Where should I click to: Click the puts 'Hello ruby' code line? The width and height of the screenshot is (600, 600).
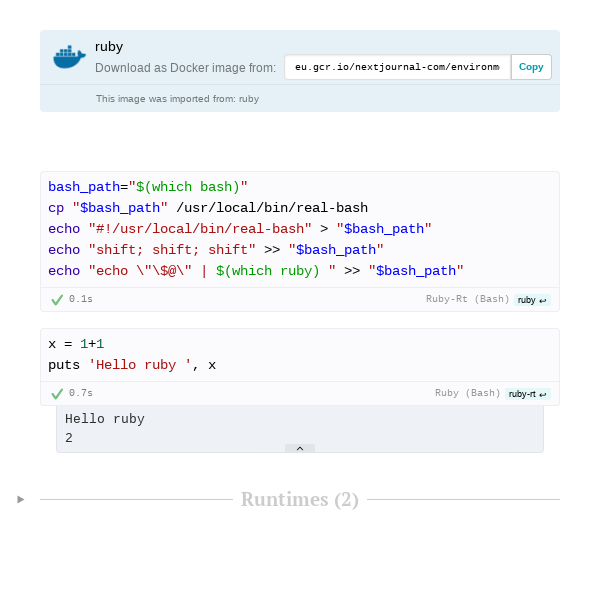click(132, 365)
